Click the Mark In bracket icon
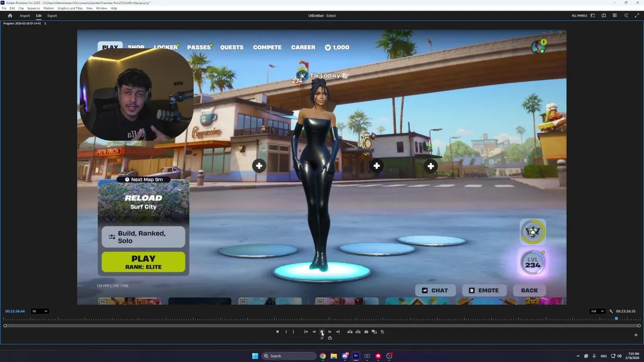 286,332
